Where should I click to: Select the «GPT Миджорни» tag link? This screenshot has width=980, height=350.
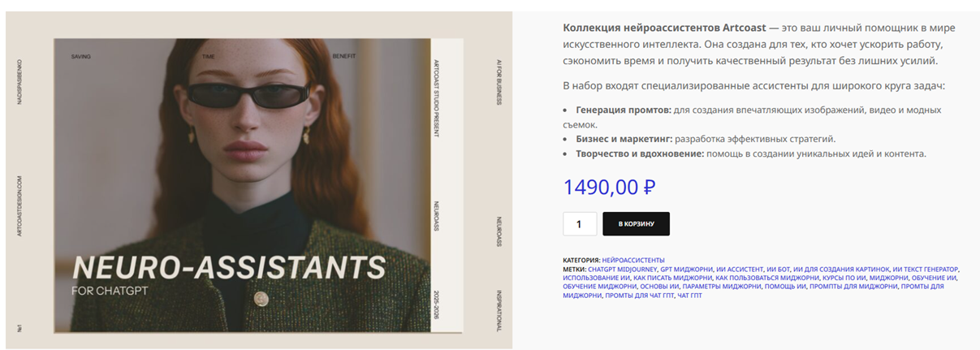(x=687, y=269)
